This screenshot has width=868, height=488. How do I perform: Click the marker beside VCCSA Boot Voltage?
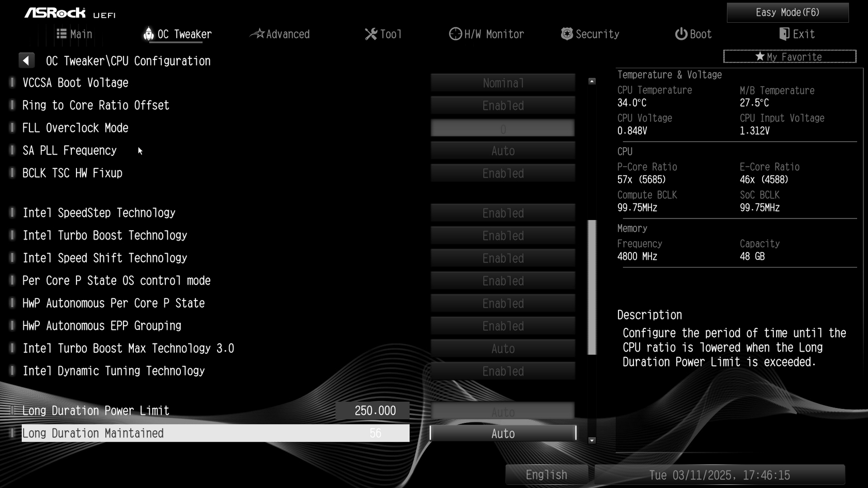point(12,82)
